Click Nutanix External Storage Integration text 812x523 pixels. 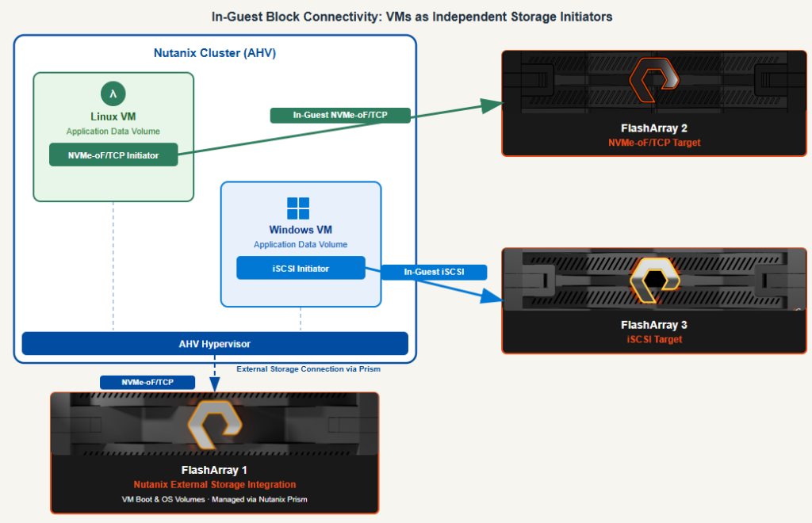click(214, 485)
